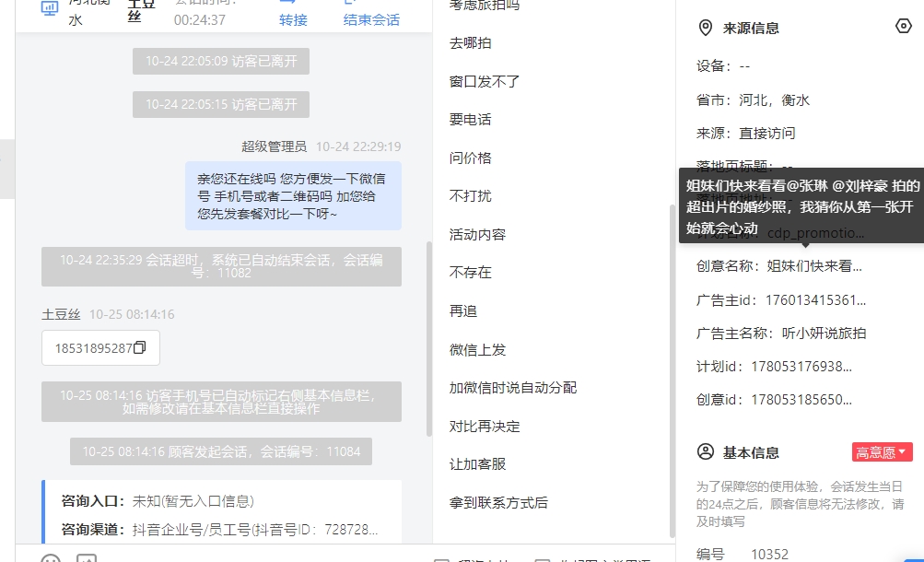Image resolution: width=924 pixels, height=562 pixels.
Task: Click the 计划id 178053176938 row
Action: (774, 367)
